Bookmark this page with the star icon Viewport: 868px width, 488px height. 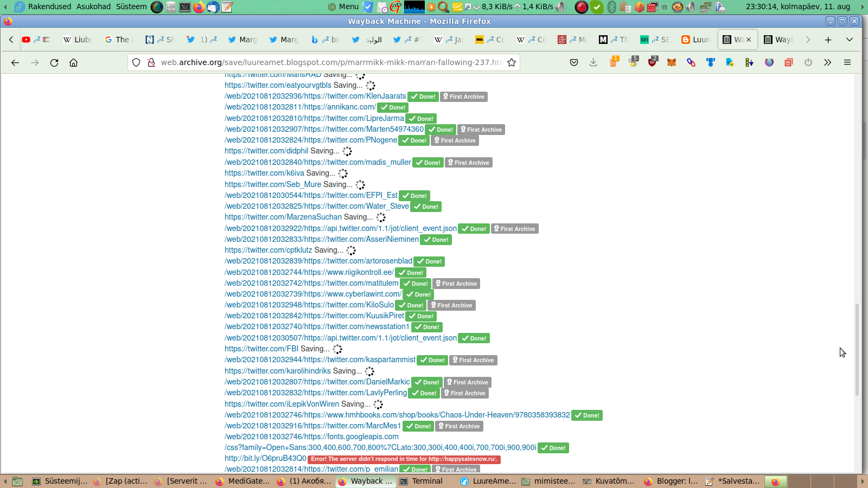[x=511, y=63]
